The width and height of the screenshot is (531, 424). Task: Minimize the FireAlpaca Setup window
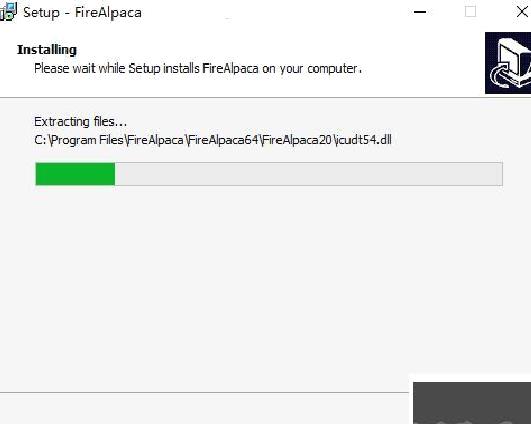pos(420,12)
